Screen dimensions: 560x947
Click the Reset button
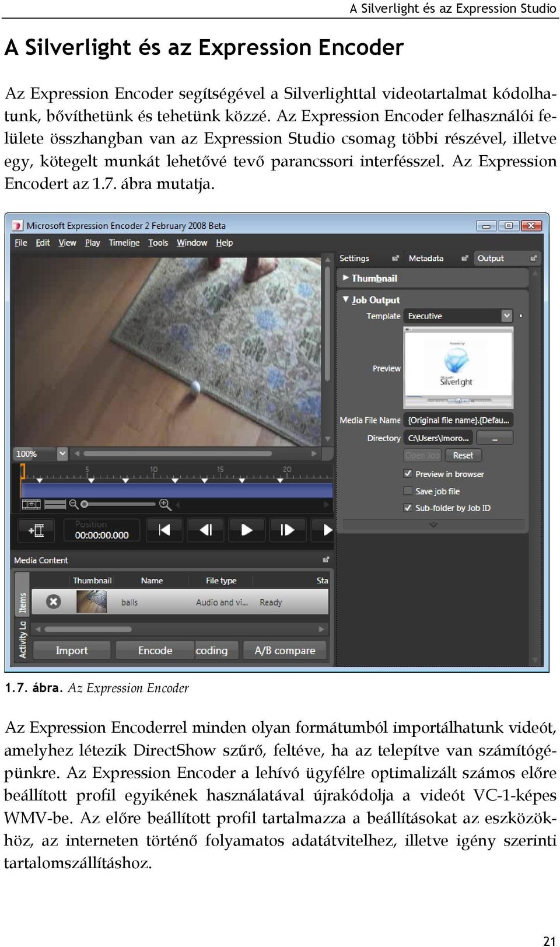click(463, 455)
